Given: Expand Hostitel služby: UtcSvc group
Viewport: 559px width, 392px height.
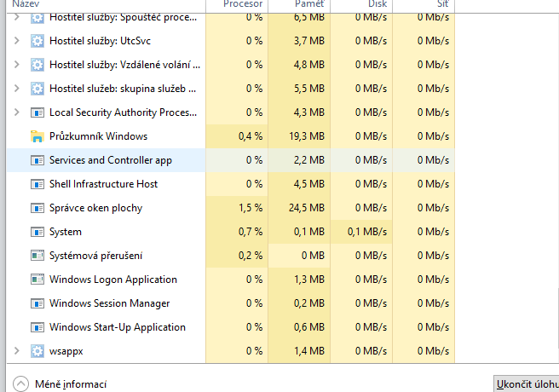Looking at the screenshot, I should pos(17,41).
